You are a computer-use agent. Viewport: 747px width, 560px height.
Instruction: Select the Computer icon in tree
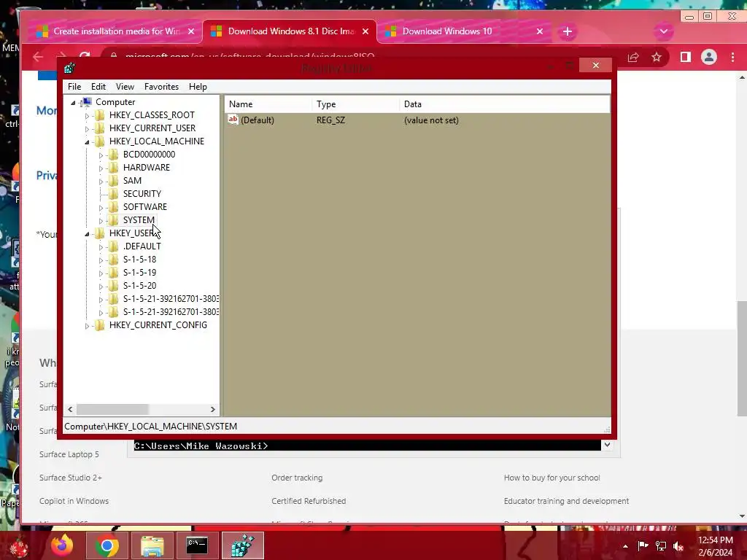(86, 102)
